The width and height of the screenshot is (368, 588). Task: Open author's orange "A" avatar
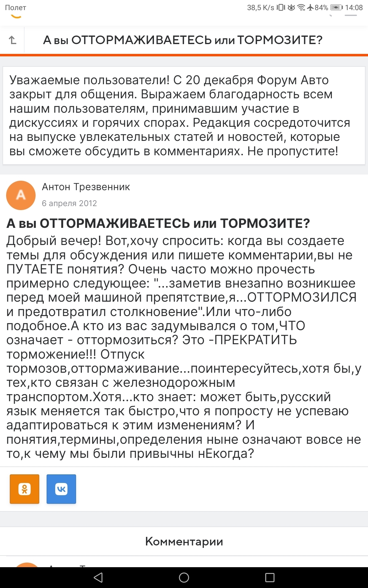(x=21, y=195)
